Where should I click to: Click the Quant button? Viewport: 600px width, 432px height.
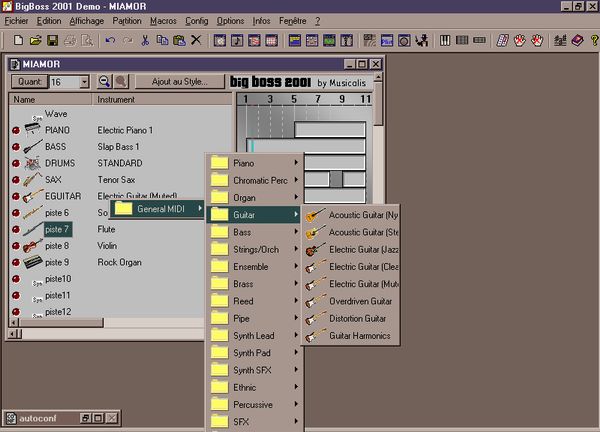click(x=29, y=82)
